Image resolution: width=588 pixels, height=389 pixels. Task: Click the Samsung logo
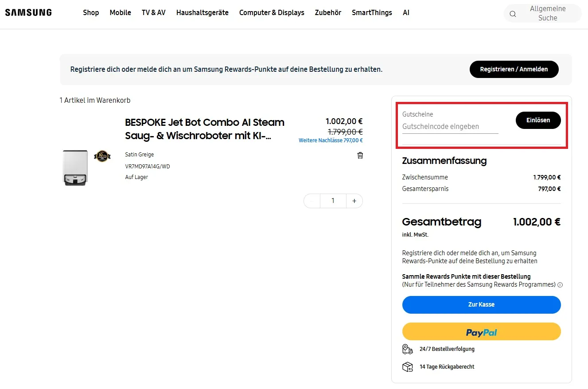click(x=28, y=12)
